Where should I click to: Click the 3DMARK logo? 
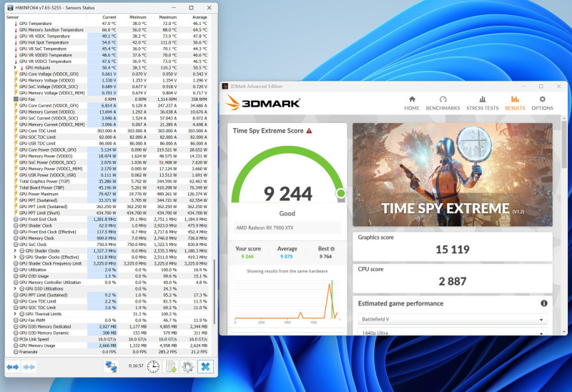[x=262, y=103]
